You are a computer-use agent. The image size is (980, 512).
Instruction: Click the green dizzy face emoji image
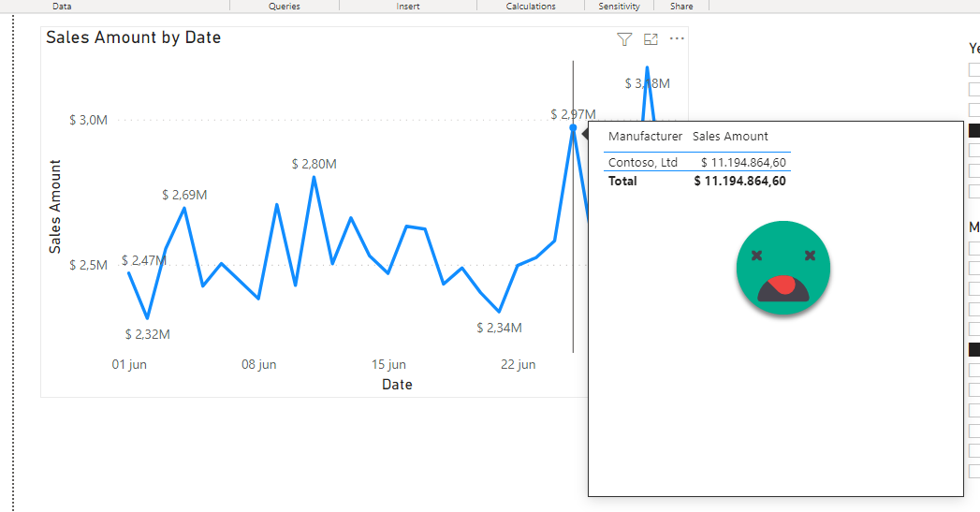point(783,268)
